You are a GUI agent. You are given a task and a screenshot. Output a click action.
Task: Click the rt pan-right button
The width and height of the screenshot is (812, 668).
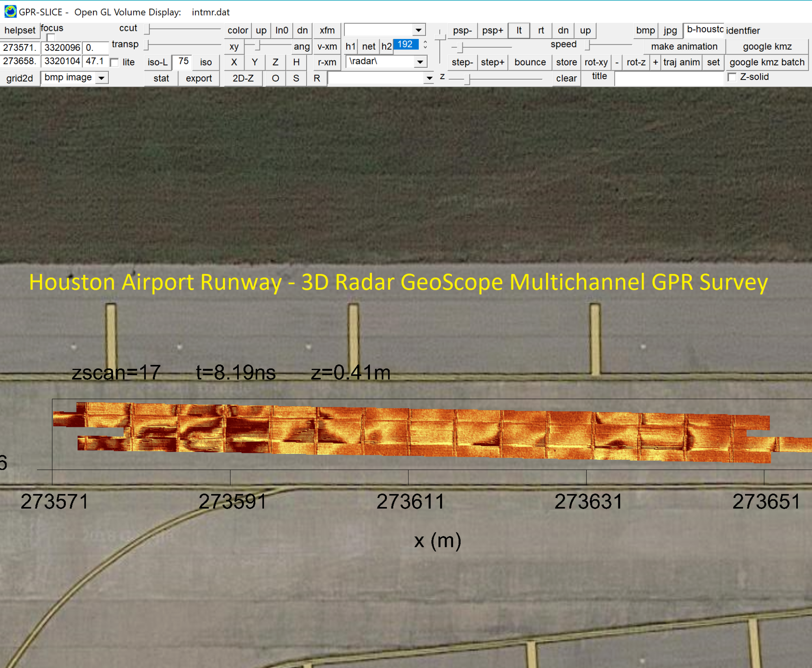pos(541,30)
